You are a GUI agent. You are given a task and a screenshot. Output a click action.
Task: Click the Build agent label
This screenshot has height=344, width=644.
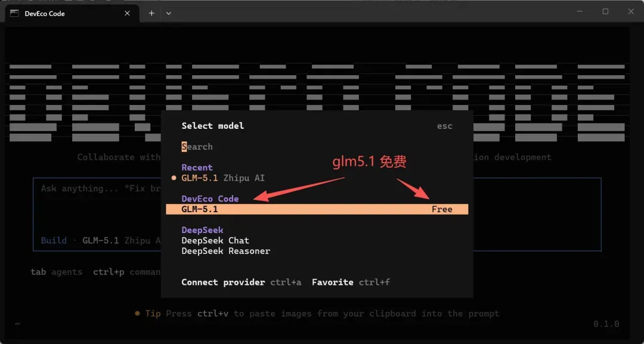click(54, 240)
